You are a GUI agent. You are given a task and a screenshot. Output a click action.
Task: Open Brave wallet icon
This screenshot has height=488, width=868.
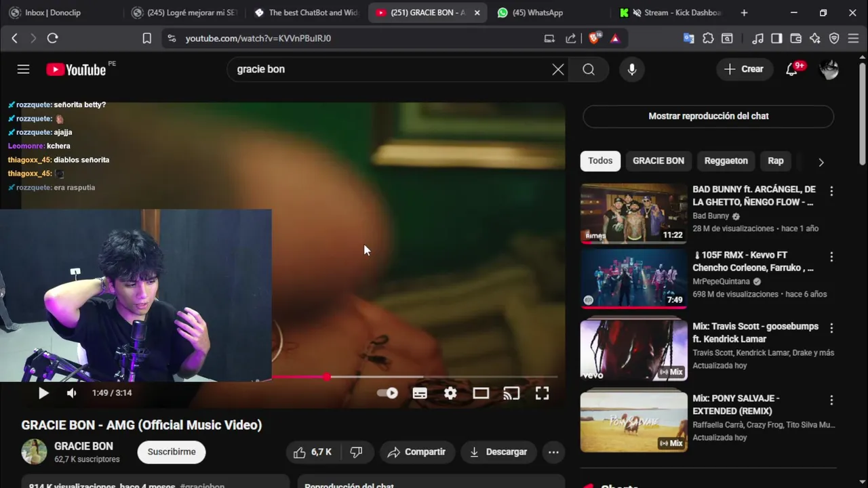(795, 39)
